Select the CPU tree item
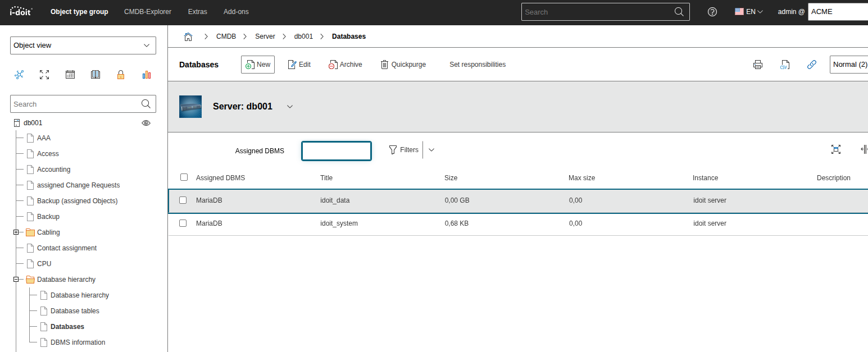Image resolution: width=868 pixels, height=352 pixels. click(x=44, y=264)
